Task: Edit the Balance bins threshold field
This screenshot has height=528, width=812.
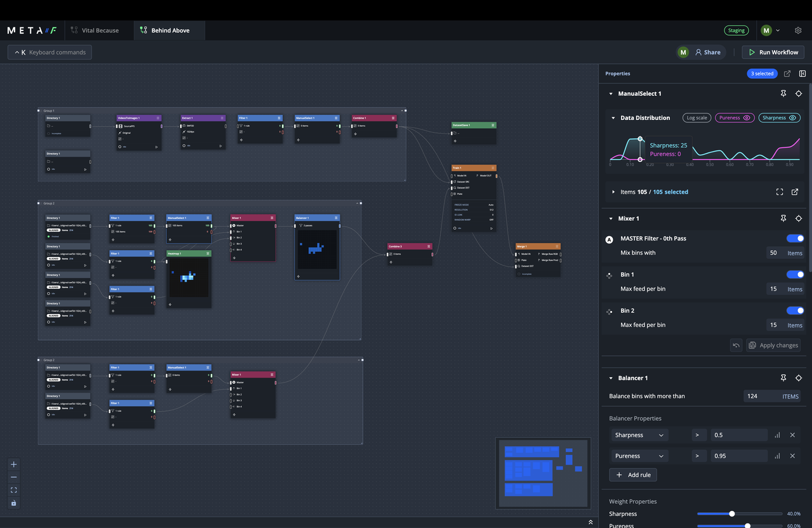Action: [x=771, y=396]
